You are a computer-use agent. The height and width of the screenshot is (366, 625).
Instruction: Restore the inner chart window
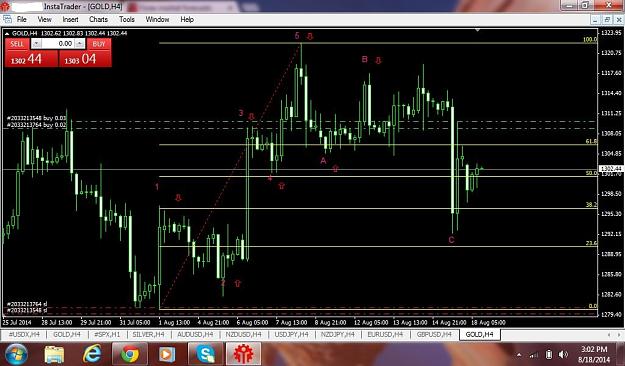607,19
